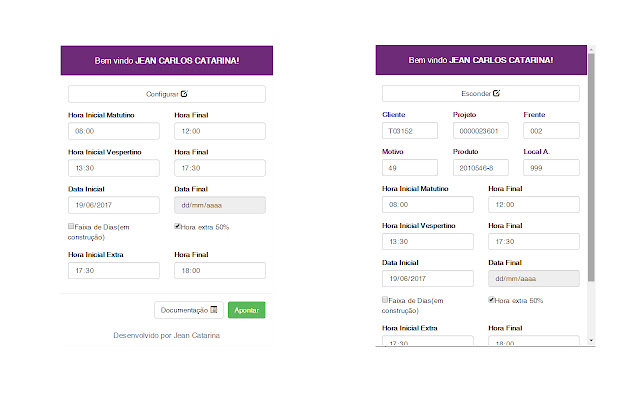This screenshot has height=400, width=640.
Task: Open the Documentação button
Action: point(188,310)
